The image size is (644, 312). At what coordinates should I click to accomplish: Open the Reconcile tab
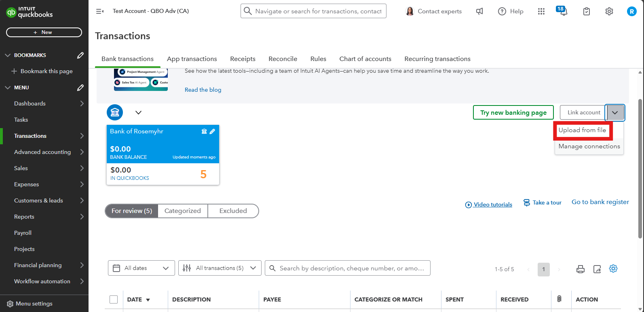283,59
